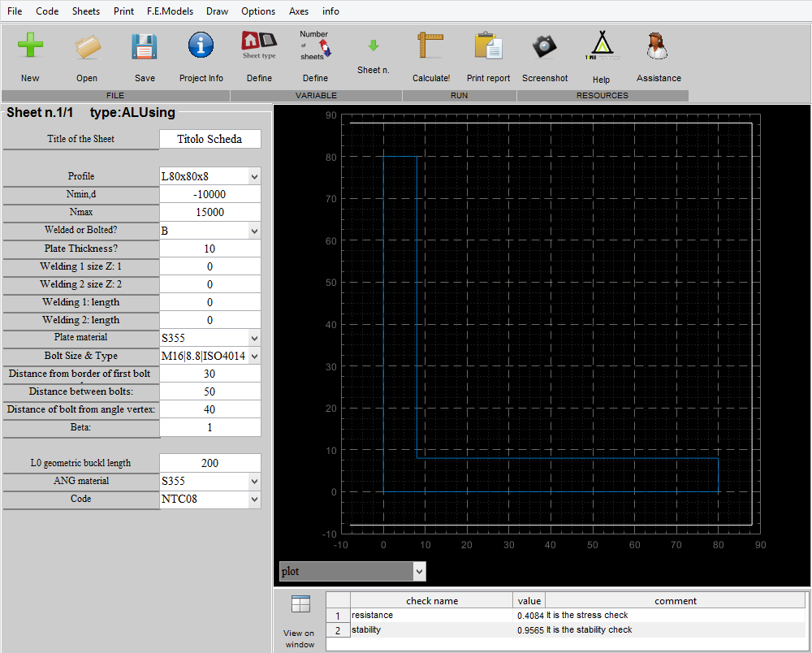Click Welding 2 size Z field
The height and width of the screenshot is (653, 812).
pyautogui.click(x=209, y=284)
